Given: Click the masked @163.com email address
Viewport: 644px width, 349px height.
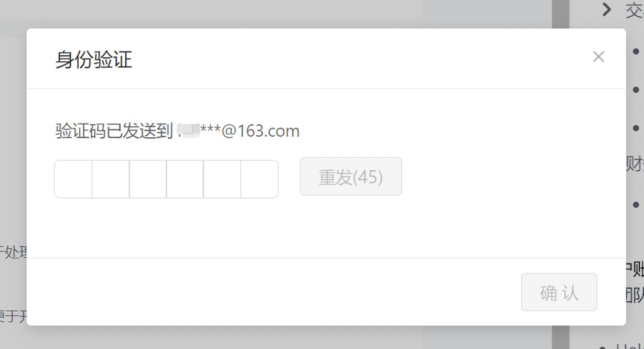Looking at the screenshot, I should (x=238, y=130).
